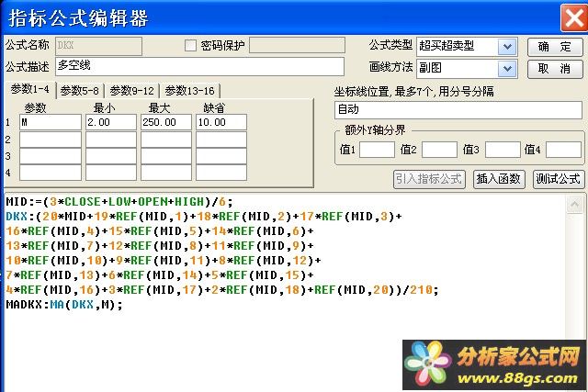The width and height of the screenshot is (588, 392).
Task: Click the formula line starting with 16*REF(MID,4)
Action: click(160, 231)
